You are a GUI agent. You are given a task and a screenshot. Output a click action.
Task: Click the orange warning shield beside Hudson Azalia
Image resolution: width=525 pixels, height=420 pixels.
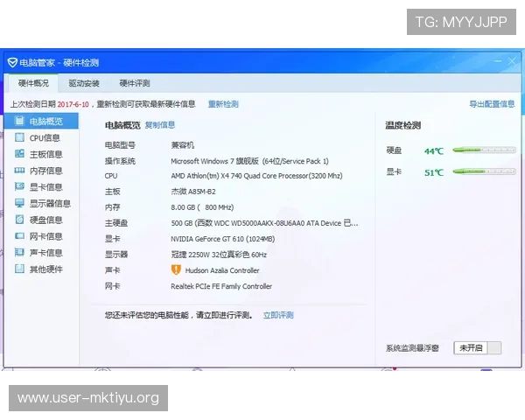(176, 270)
